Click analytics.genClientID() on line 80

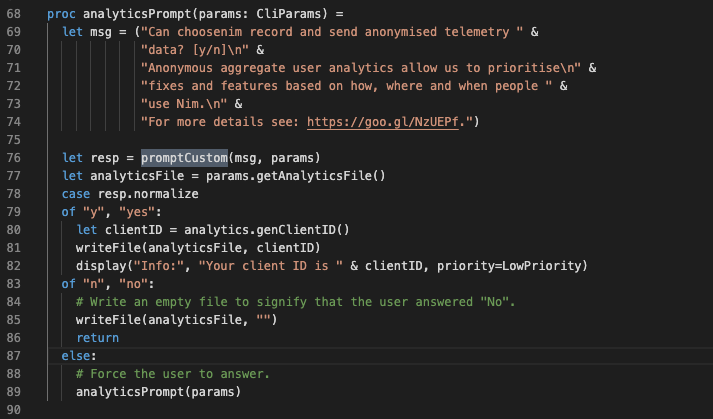tap(267, 230)
